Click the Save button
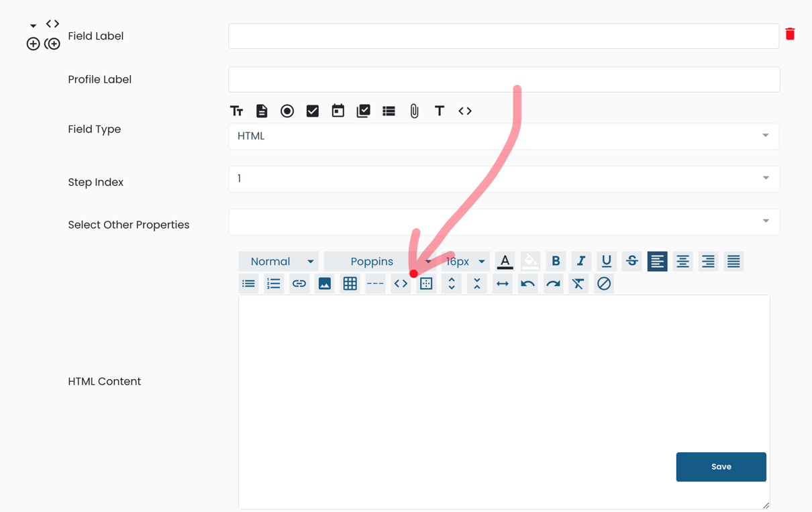Image resolution: width=812 pixels, height=512 pixels. [x=721, y=466]
